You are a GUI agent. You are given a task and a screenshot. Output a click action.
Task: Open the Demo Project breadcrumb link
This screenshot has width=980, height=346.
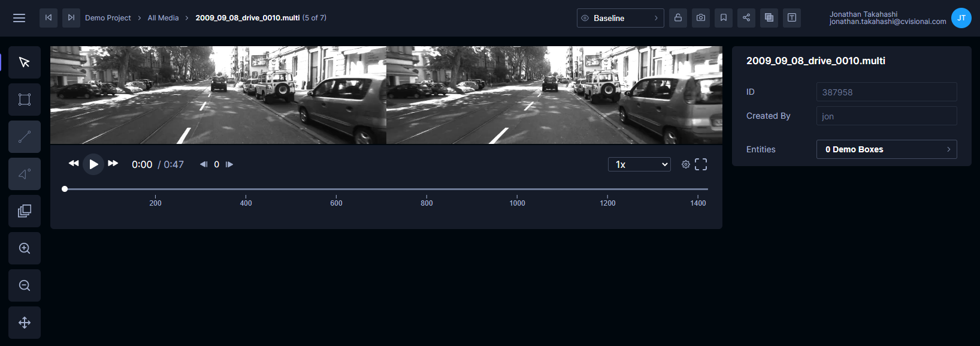(108, 18)
